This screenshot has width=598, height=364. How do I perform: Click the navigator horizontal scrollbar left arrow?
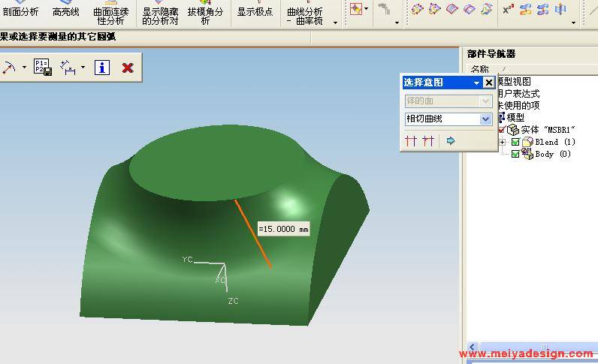pyautogui.click(x=472, y=347)
